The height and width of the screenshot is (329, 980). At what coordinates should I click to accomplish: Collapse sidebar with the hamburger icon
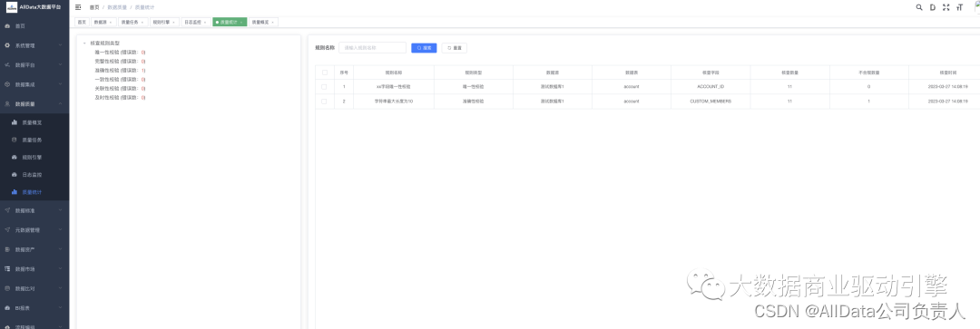(x=78, y=7)
